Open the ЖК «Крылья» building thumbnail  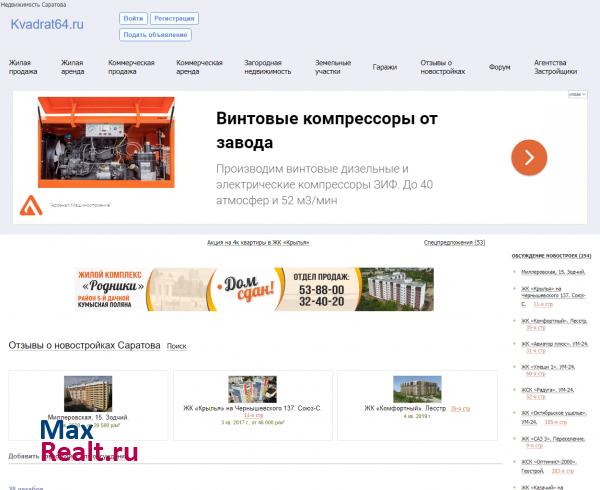(253, 389)
